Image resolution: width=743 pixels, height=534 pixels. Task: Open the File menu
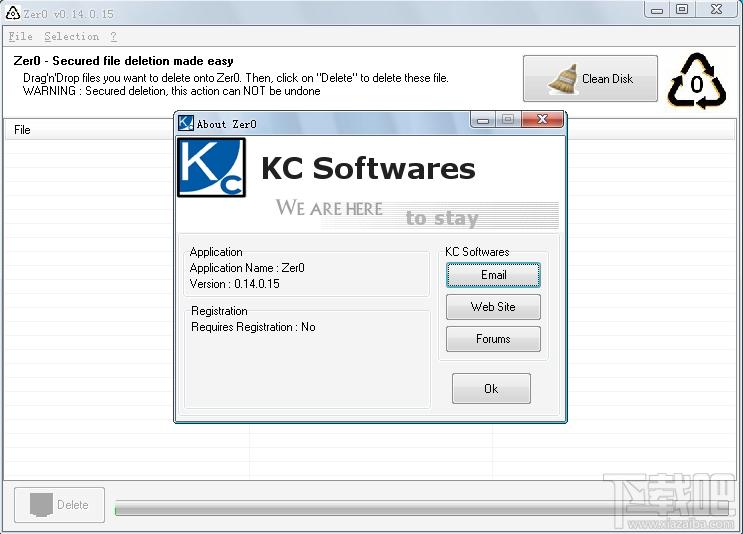[x=20, y=36]
